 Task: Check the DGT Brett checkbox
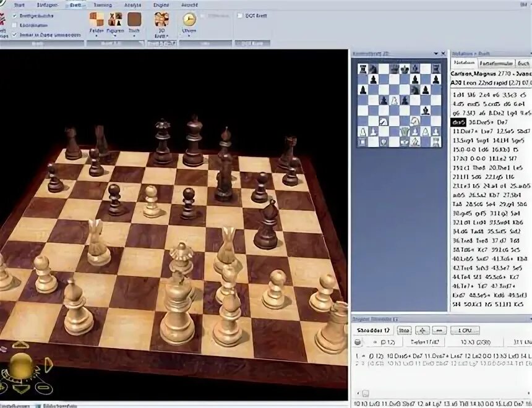click(239, 15)
